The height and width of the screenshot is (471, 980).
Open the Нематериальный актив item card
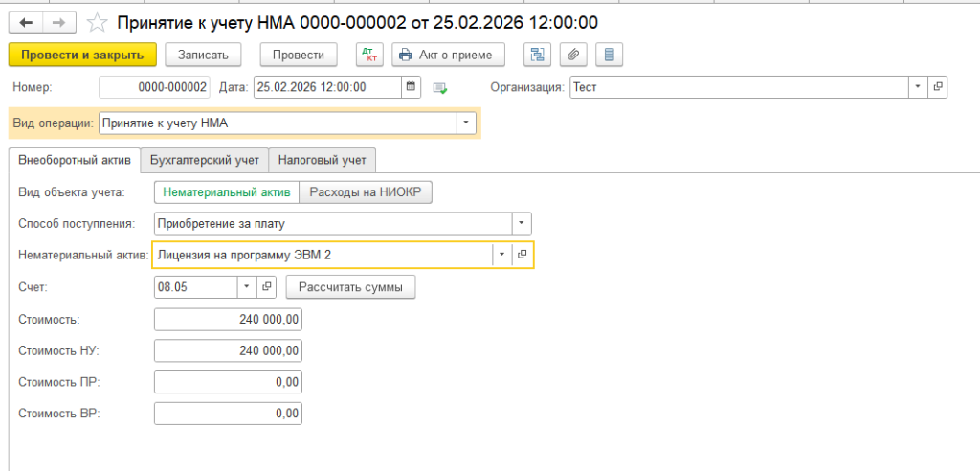point(523,255)
